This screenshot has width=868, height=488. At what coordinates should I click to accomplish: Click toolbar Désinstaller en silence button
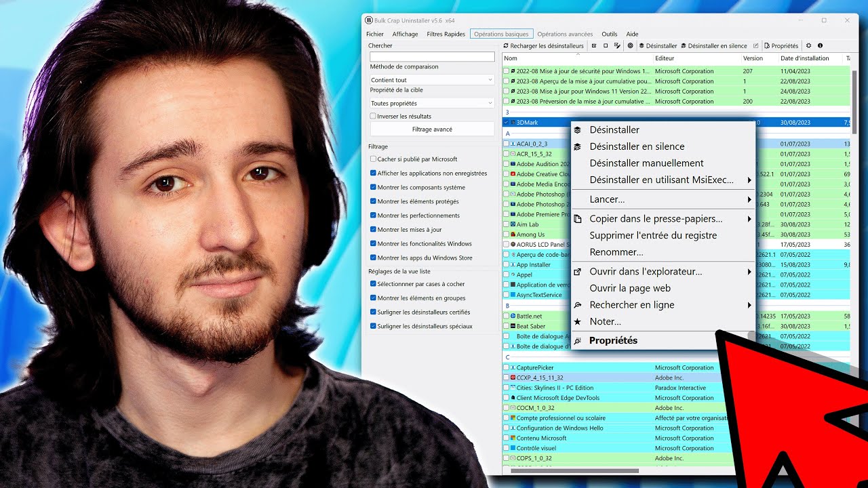714,45
